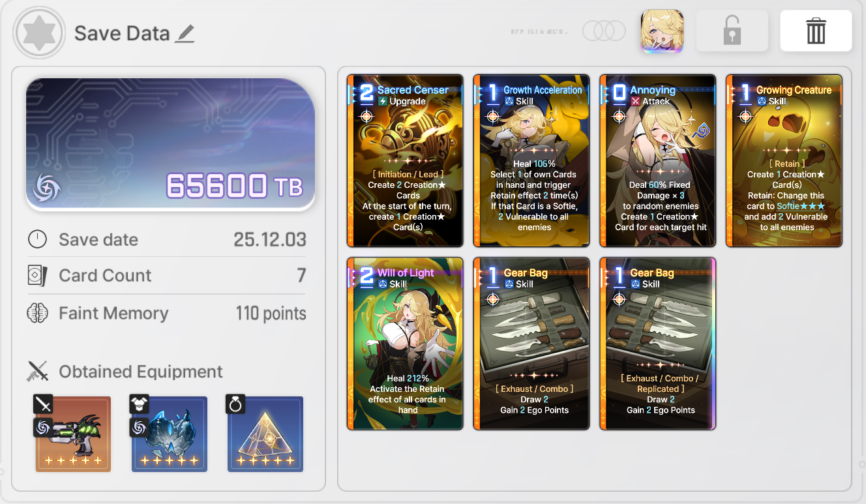The width and height of the screenshot is (866, 504).
Task: Open the golden pyramid ring equipment
Action: [265, 434]
